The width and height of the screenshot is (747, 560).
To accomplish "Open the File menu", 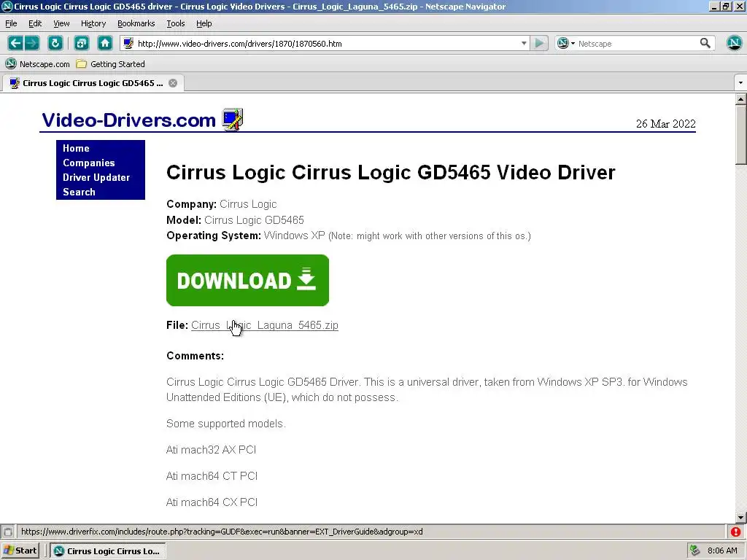I will [11, 23].
